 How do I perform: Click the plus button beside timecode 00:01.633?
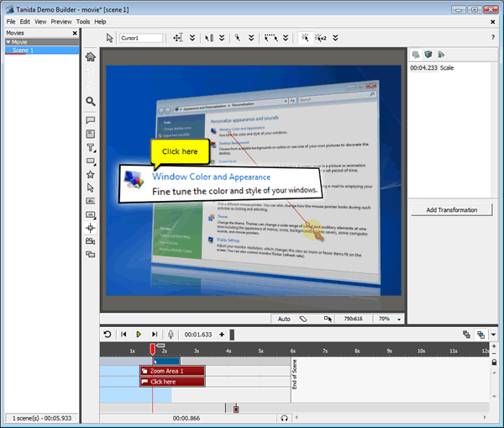(222, 335)
